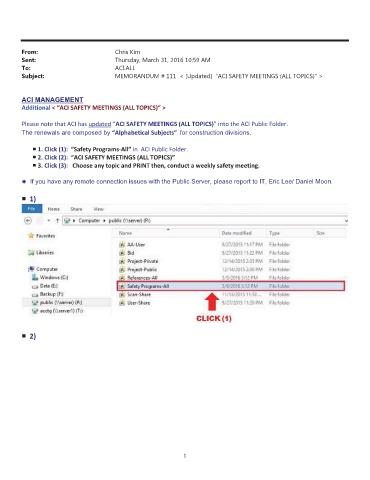
Task: Select the Libraries icon in sidebar
Action: (31, 252)
